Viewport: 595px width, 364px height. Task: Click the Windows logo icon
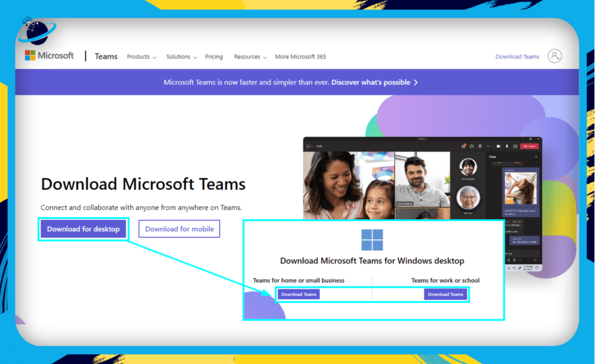click(372, 240)
